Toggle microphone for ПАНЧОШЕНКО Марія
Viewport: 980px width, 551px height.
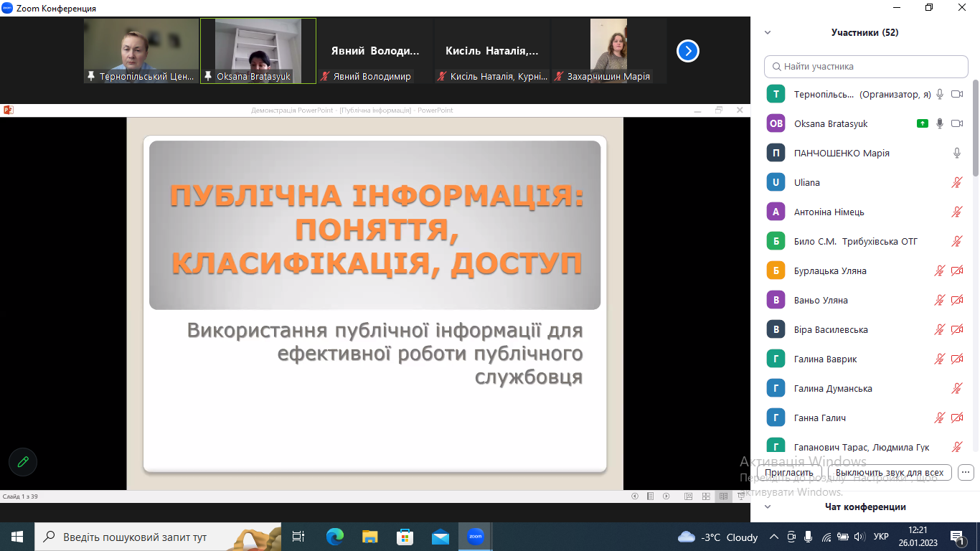(x=956, y=153)
